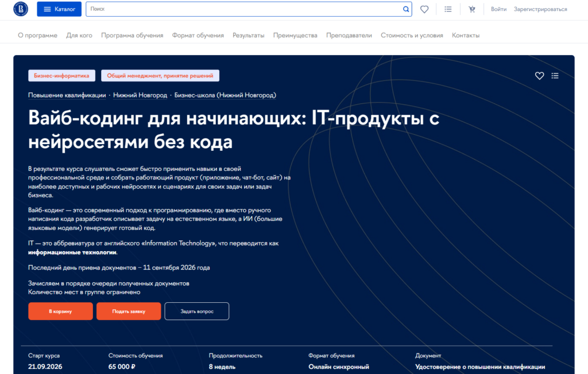Add course to favorites with banner heart
This screenshot has height=374, width=588.
point(539,76)
